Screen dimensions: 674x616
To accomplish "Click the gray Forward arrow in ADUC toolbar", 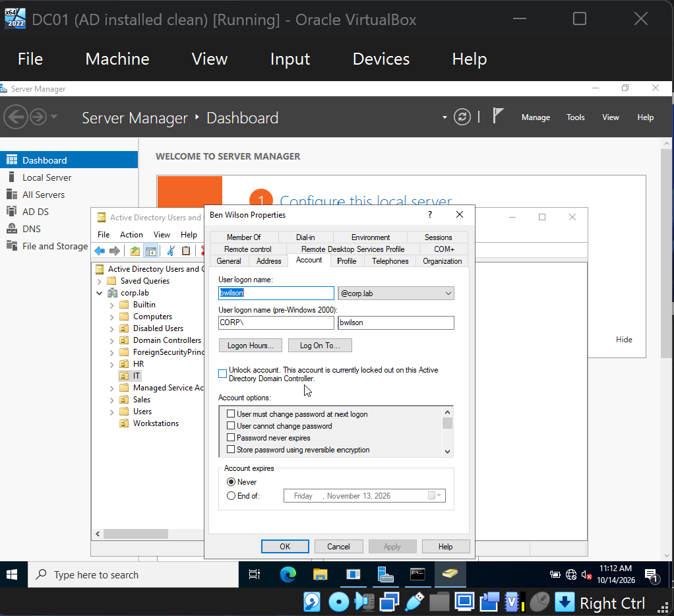I will click(x=114, y=251).
